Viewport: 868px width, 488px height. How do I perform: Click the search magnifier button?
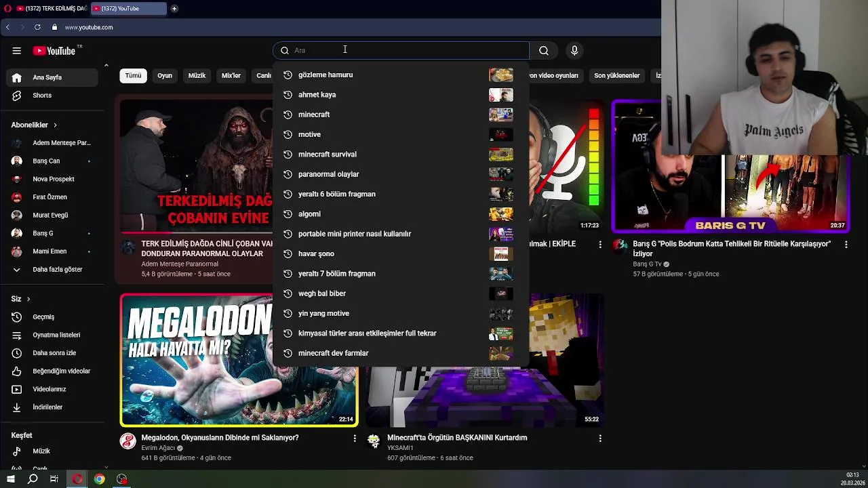tap(544, 50)
